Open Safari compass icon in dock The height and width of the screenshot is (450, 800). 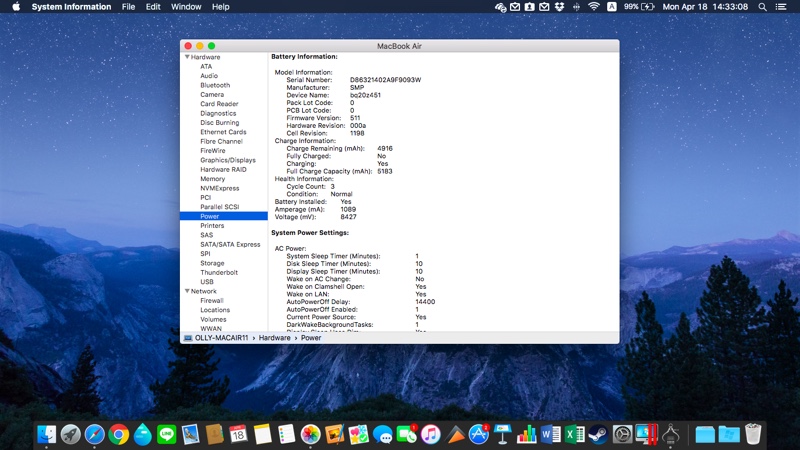pyautogui.click(x=94, y=435)
